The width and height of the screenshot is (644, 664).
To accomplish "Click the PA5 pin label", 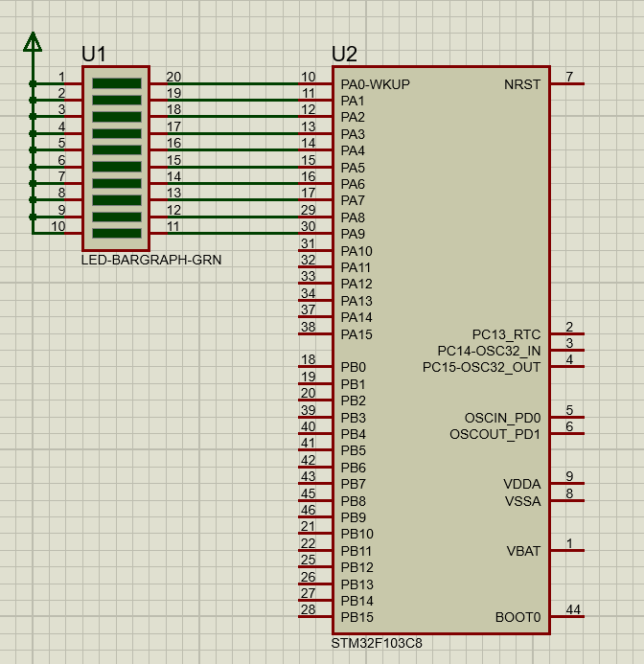I will (353, 168).
